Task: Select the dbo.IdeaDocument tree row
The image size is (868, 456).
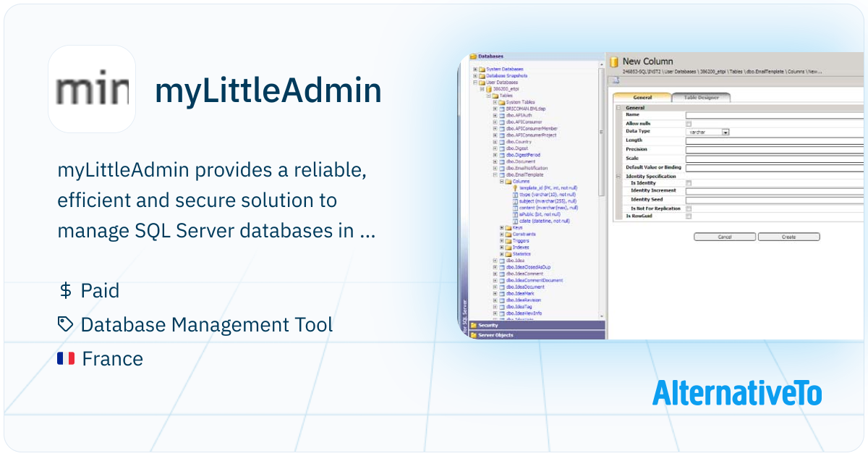Action: 525,287
